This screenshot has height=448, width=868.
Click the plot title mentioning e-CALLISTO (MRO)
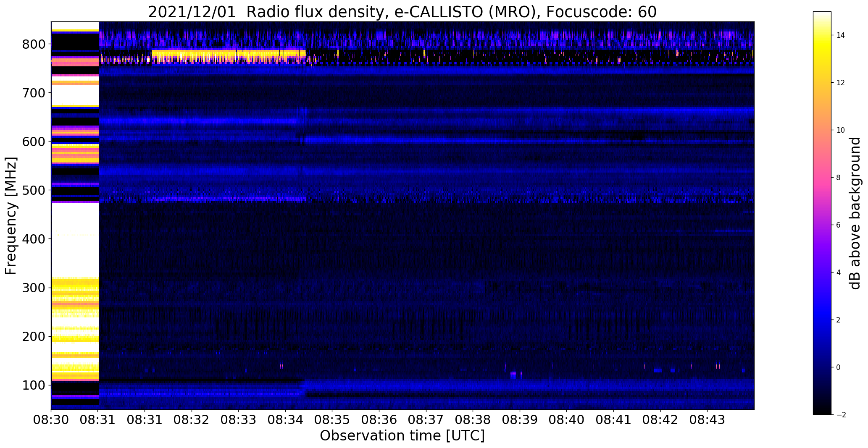coord(402,12)
